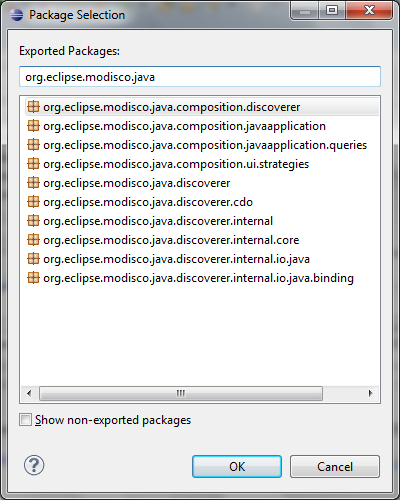Pick org.eclipse.modisco.java.discoverer.internal.io.java item

176,259
